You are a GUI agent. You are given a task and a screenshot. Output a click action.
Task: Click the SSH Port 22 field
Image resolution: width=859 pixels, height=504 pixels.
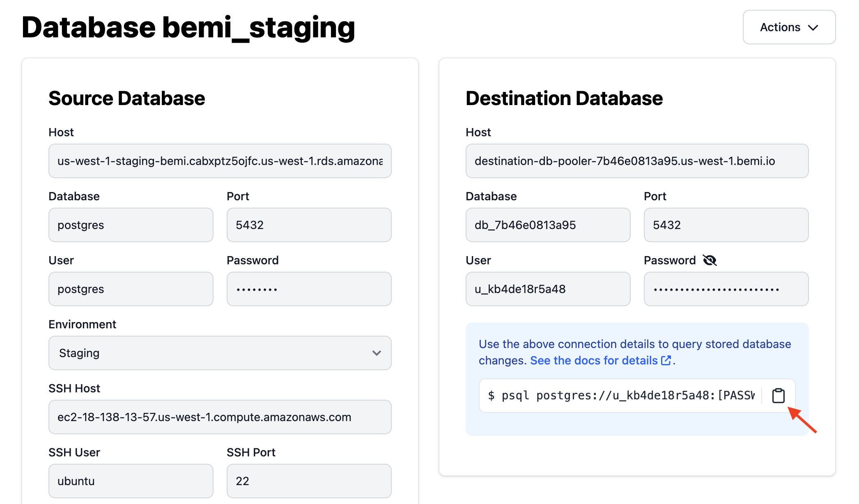pyautogui.click(x=309, y=481)
